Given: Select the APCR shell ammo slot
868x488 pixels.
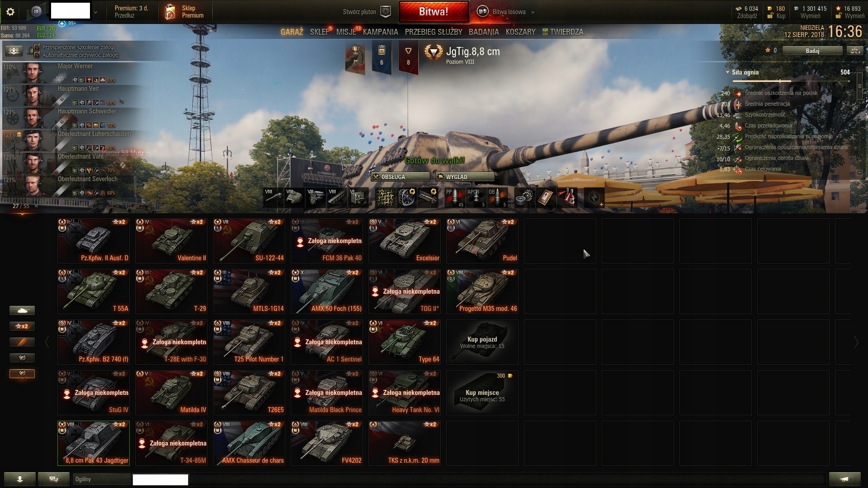Looking at the screenshot, I should coord(476,197).
